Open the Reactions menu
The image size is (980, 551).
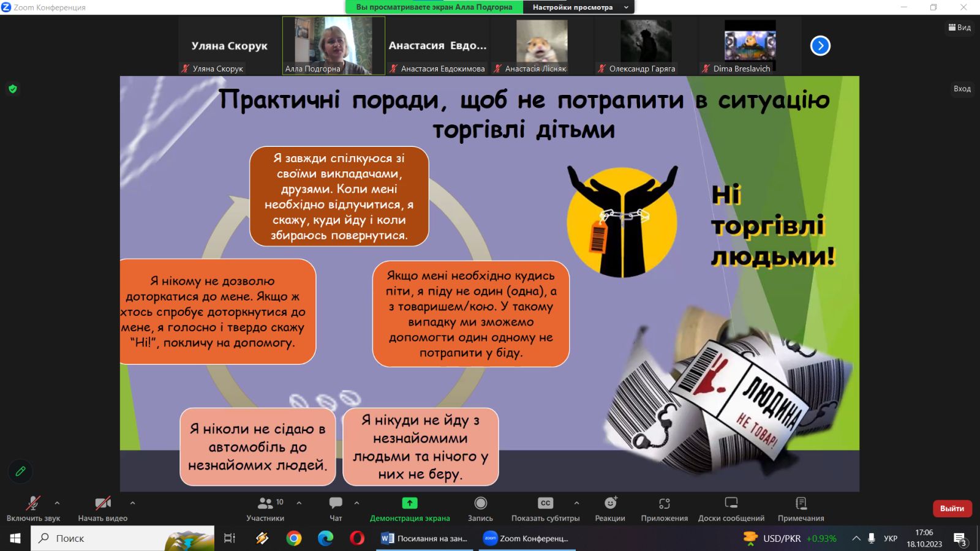tap(610, 508)
